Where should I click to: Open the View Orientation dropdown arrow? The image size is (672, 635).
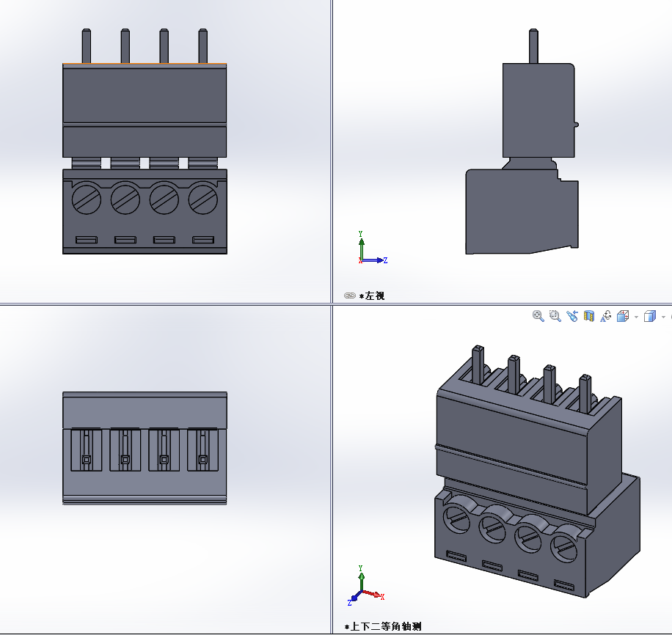(636, 317)
